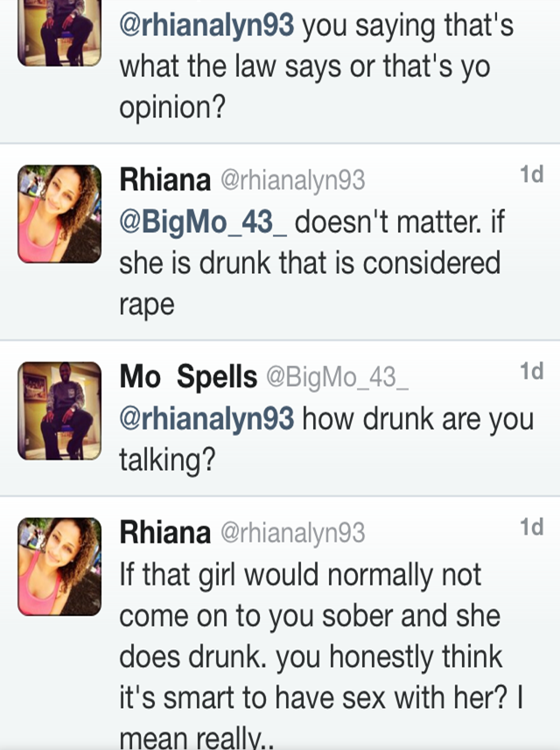Tap the grey @rhianalyn93 handle above the "doesn't matter" tweet
Viewport: 560px width, 750px height.
click(291, 181)
